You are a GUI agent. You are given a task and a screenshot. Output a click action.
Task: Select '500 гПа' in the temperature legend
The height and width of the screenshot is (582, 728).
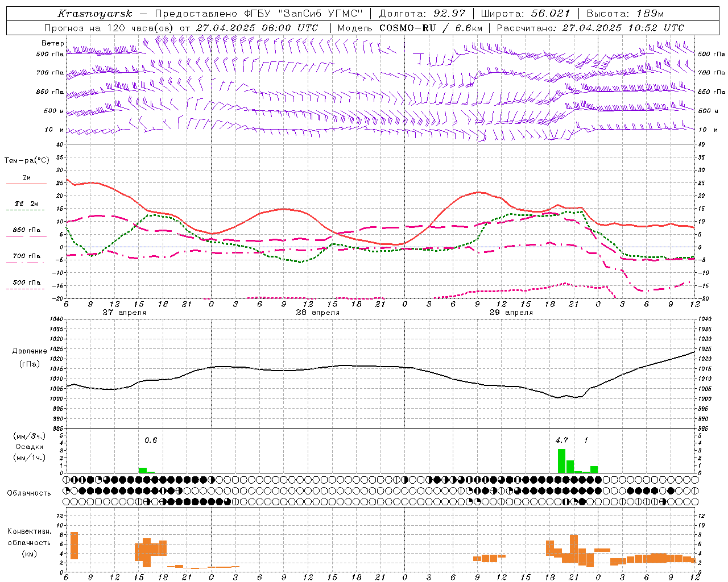(x=26, y=282)
